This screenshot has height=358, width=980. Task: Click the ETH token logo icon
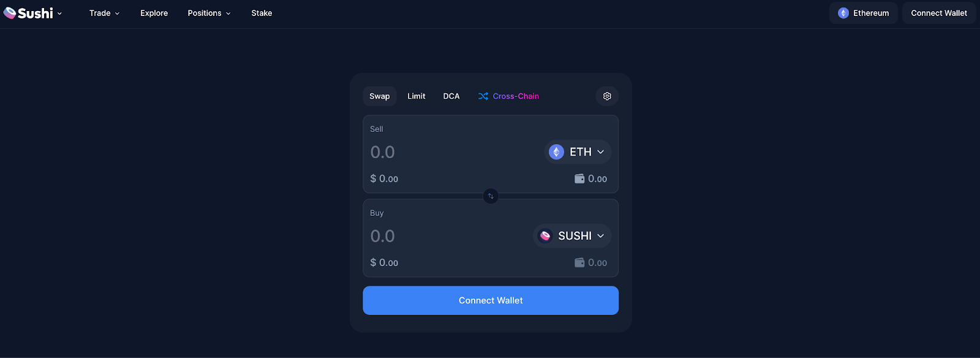(556, 152)
